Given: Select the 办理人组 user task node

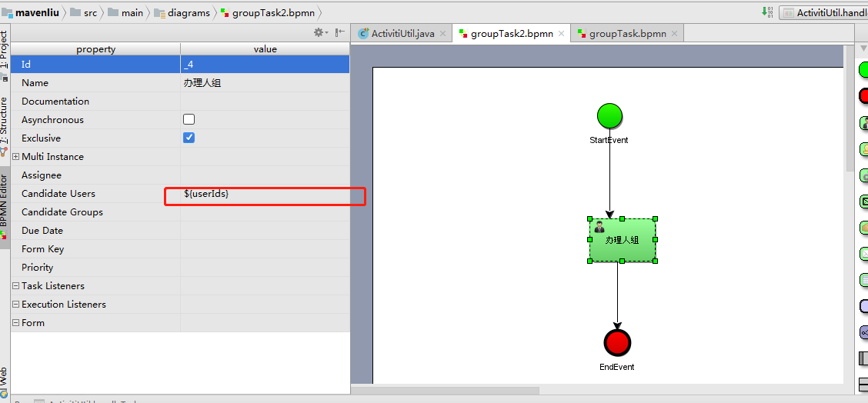Looking at the screenshot, I should click(623, 240).
